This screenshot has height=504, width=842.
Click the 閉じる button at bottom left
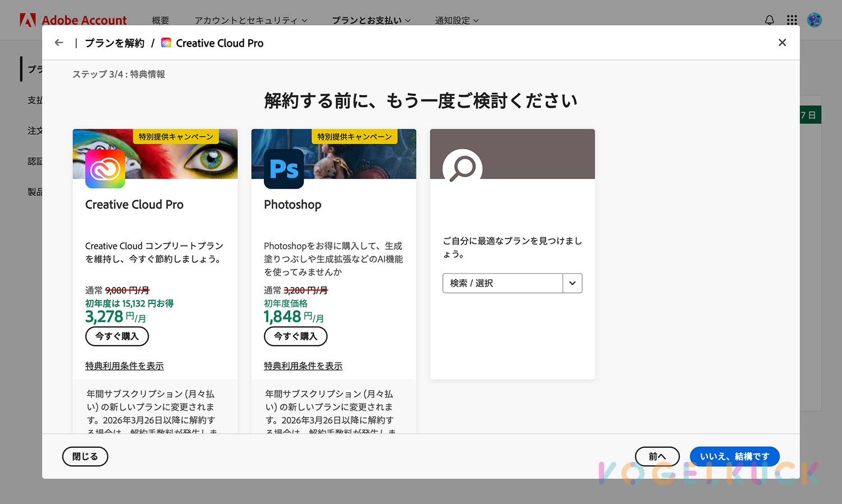85,456
